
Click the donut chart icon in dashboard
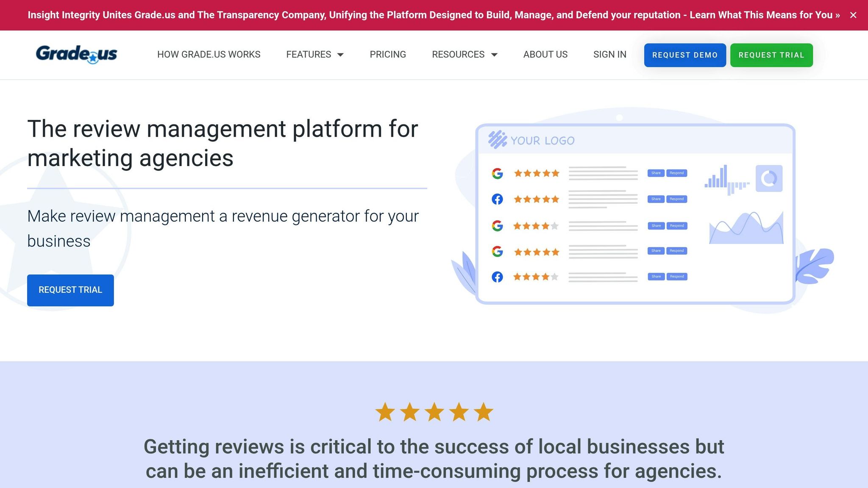coord(769,178)
